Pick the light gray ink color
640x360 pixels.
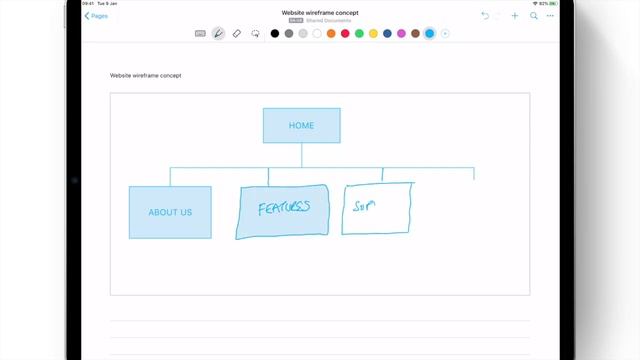point(303,33)
